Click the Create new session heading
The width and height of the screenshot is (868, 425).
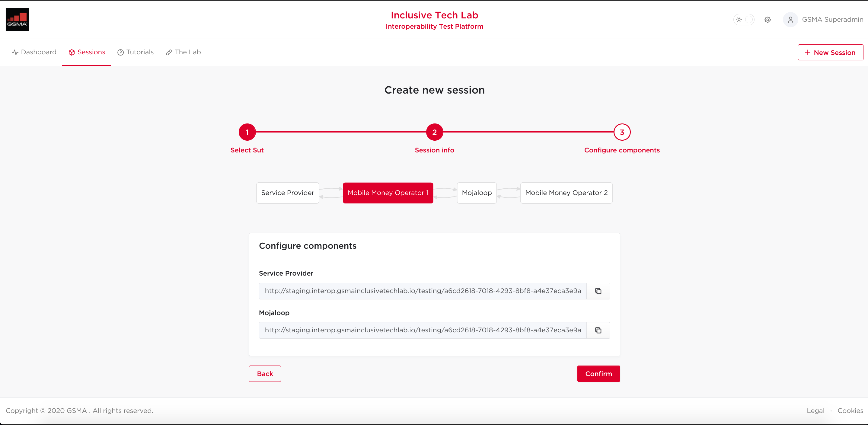point(434,90)
